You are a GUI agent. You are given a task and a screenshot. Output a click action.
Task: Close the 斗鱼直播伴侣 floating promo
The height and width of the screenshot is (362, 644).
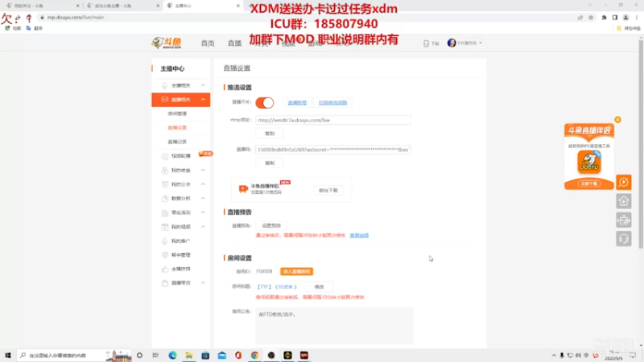[617, 120]
